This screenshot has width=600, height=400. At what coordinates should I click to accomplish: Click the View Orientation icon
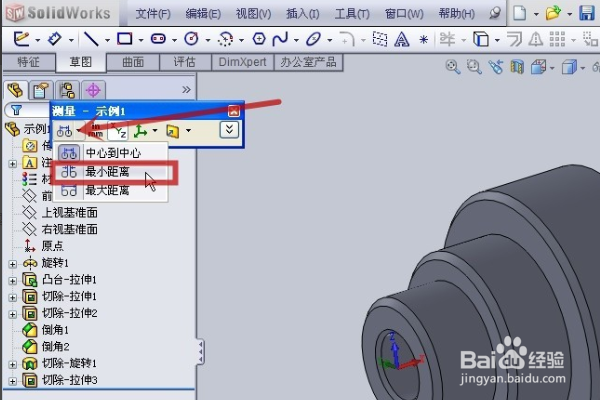click(538, 67)
